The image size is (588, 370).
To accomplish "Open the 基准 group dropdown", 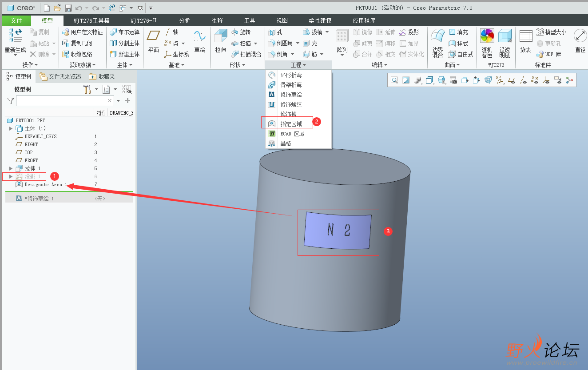I will point(176,65).
